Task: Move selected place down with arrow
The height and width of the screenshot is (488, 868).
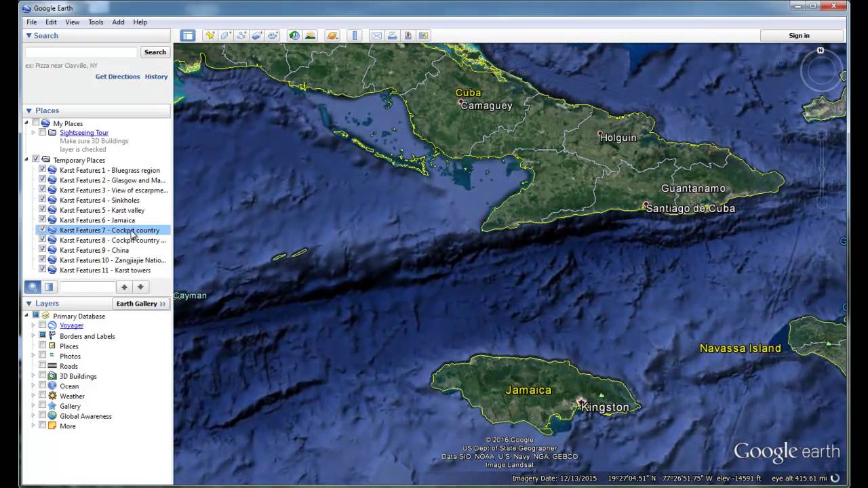Action: pos(140,287)
